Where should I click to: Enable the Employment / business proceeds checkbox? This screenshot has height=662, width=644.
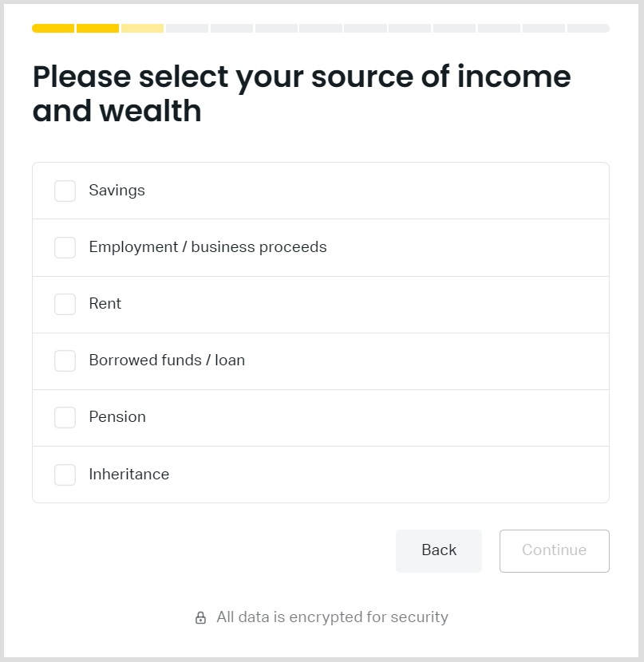[x=65, y=247]
